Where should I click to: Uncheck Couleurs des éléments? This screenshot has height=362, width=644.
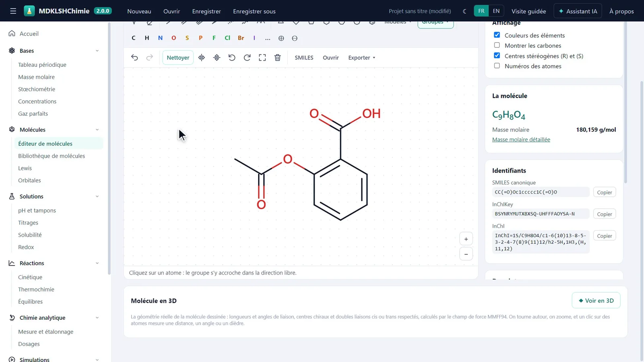(497, 35)
